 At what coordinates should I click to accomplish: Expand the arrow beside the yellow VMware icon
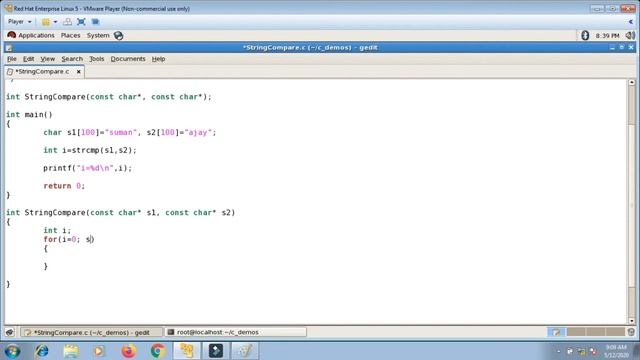point(55,22)
